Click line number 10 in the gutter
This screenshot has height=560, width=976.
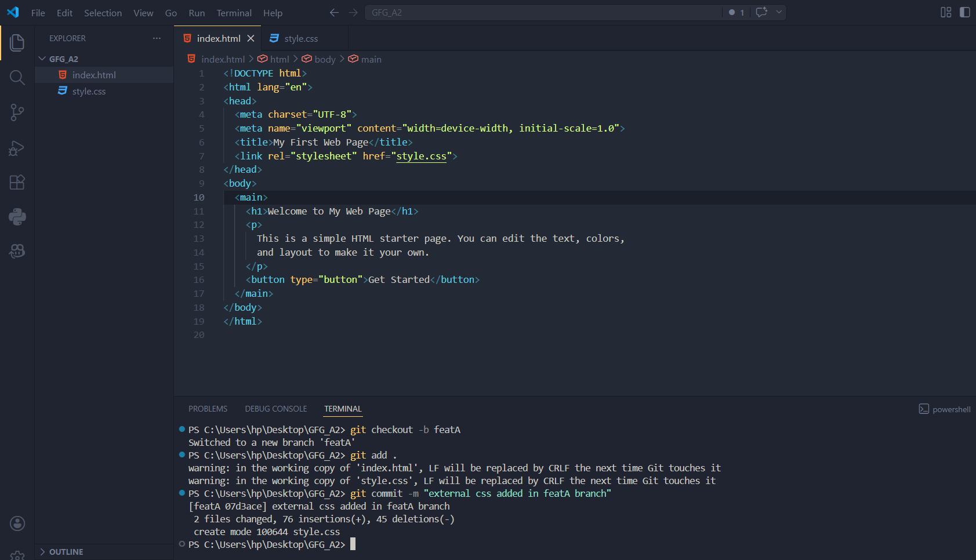coord(198,197)
